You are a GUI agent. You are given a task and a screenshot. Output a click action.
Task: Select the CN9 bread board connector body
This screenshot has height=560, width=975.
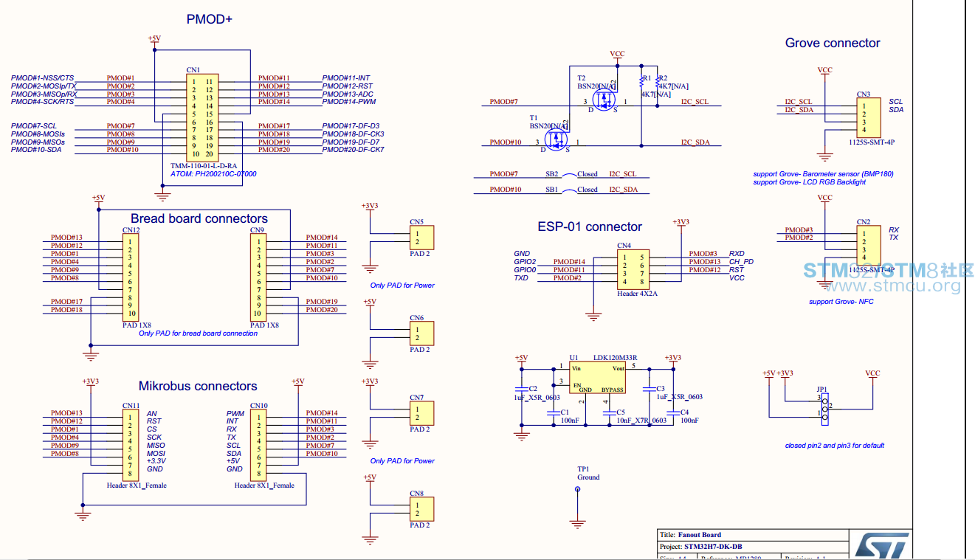click(258, 277)
